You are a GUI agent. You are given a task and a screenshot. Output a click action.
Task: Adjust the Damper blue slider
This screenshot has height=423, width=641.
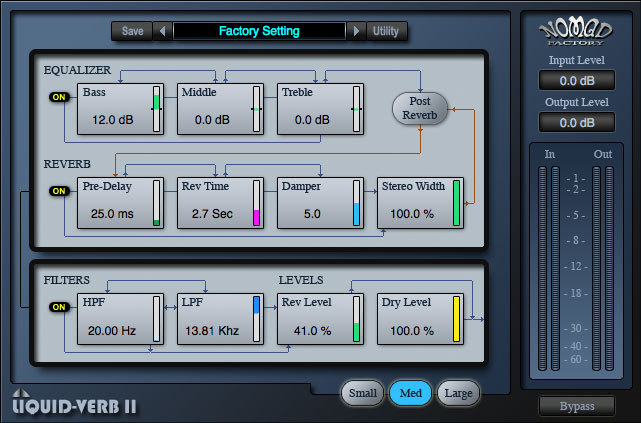coord(356,203)
